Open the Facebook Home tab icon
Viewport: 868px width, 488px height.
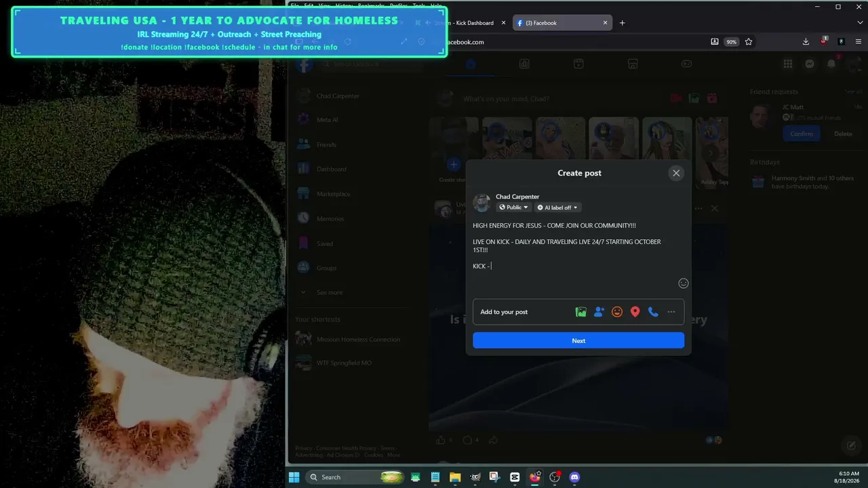470,64
